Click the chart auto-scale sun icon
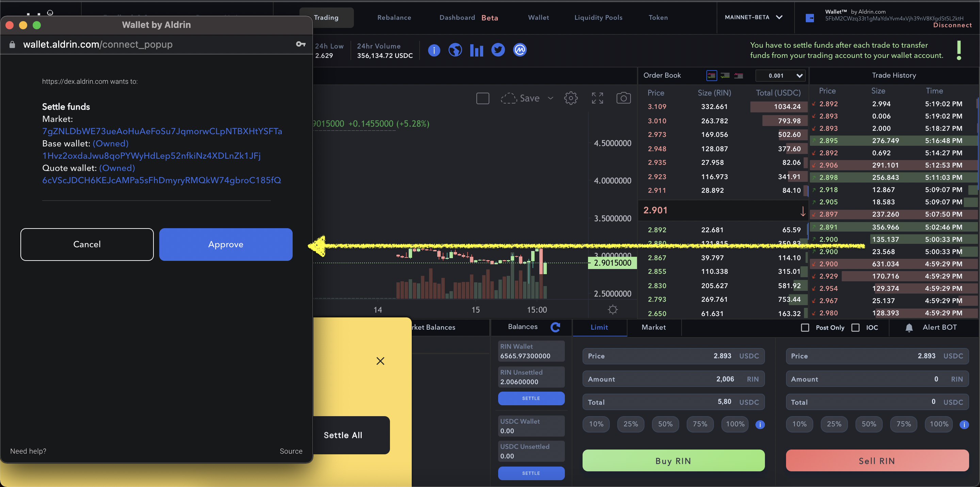Image resolution: width=980 pixels, height=487 pixels. pos(612,310)
